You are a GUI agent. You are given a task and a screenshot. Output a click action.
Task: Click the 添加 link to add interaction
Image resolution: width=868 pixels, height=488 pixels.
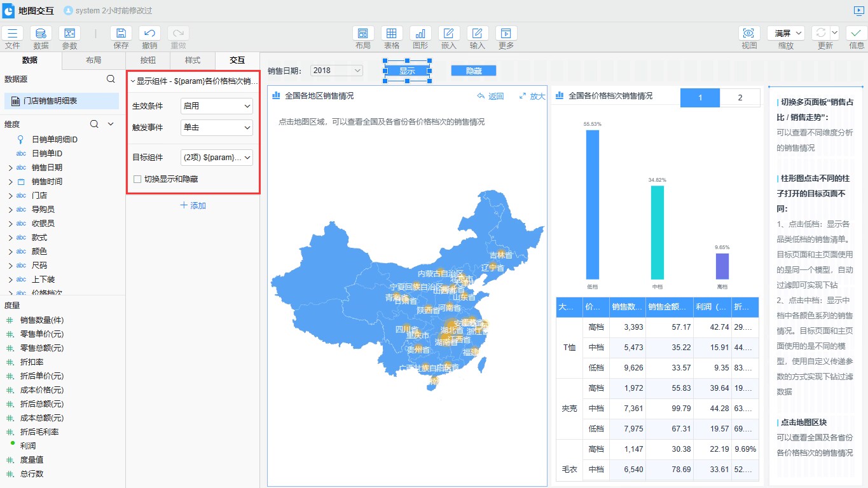193,206
